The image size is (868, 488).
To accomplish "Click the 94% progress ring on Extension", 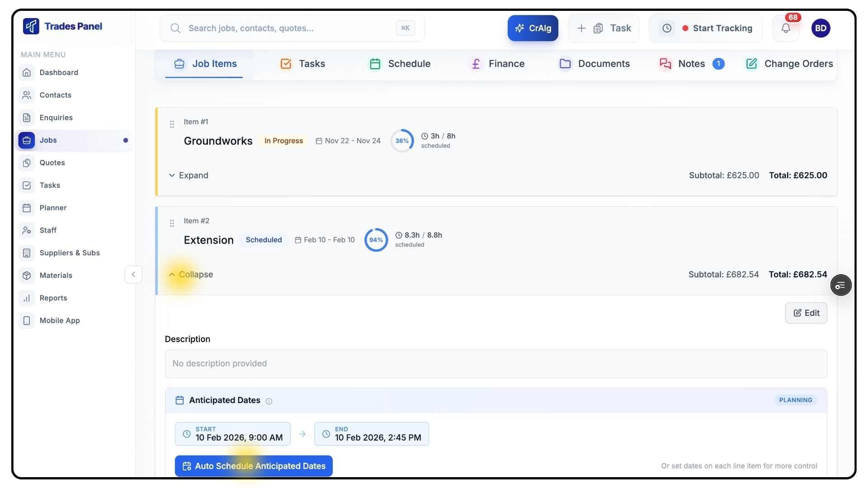I will tap(376, 240).
